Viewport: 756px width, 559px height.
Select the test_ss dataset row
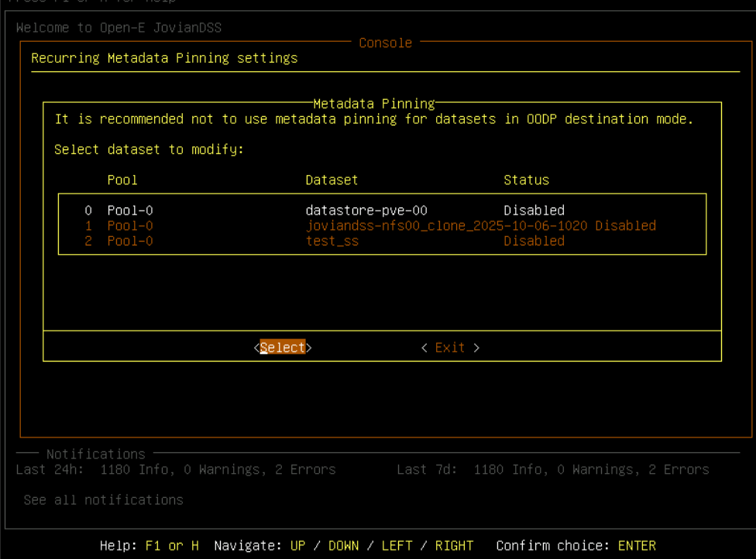tap(332, 242)
